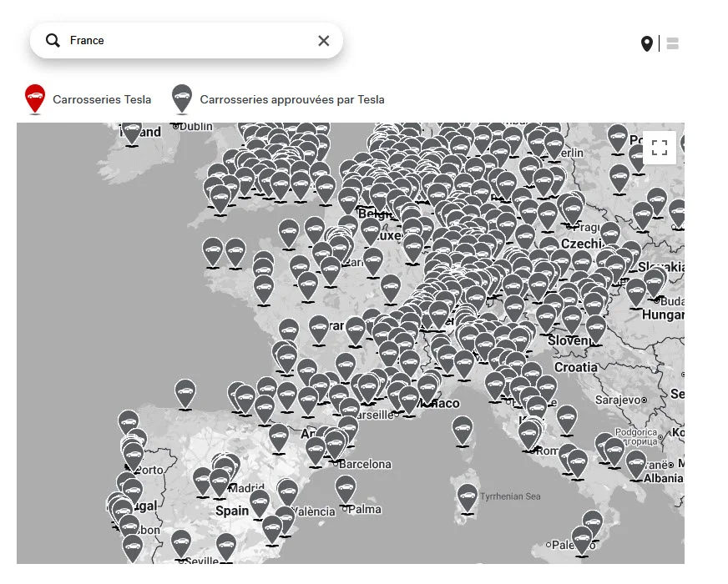
Task: Open the body shop pin near Palma
Action: tap(345, 490)
